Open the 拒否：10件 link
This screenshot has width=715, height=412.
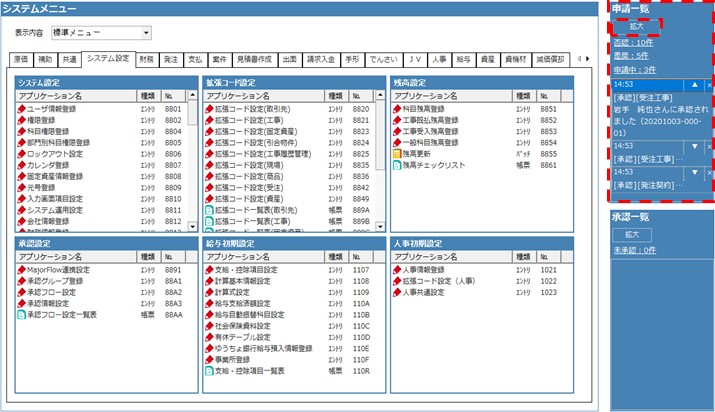(x=632, y=42)
